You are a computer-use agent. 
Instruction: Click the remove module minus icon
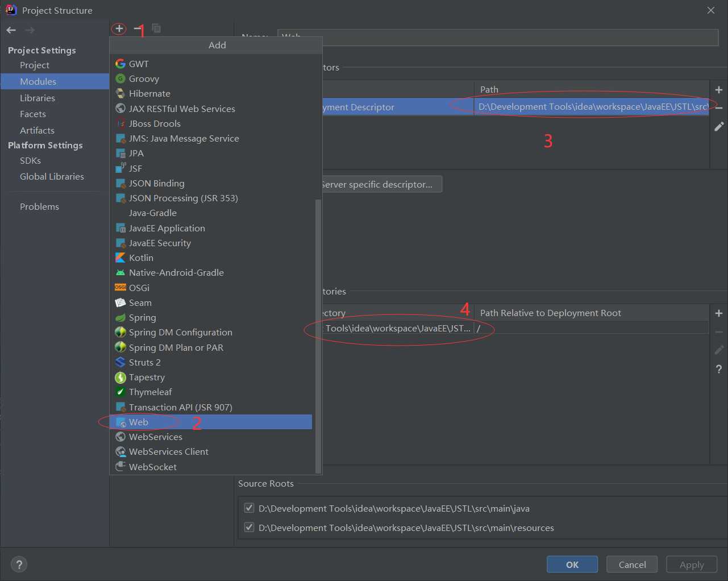tap(137, 28)
